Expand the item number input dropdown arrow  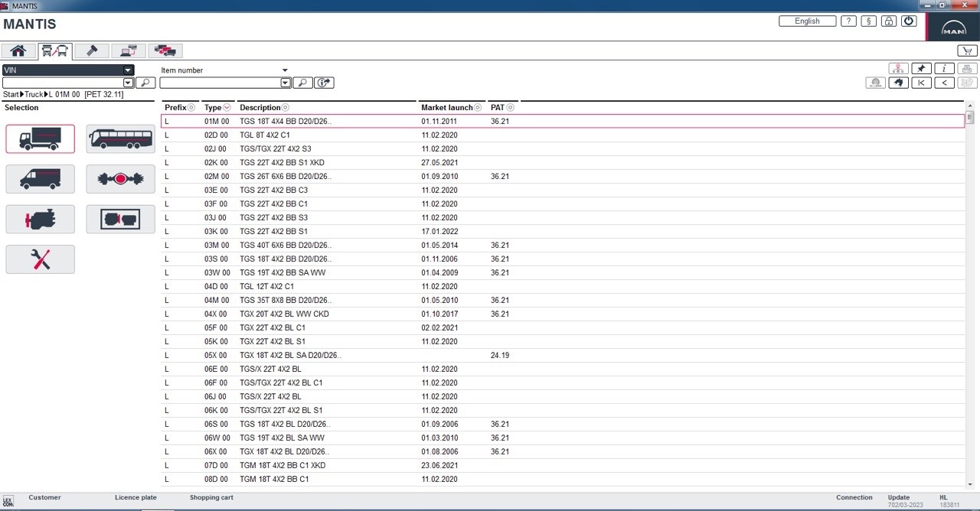pos(286,83)
